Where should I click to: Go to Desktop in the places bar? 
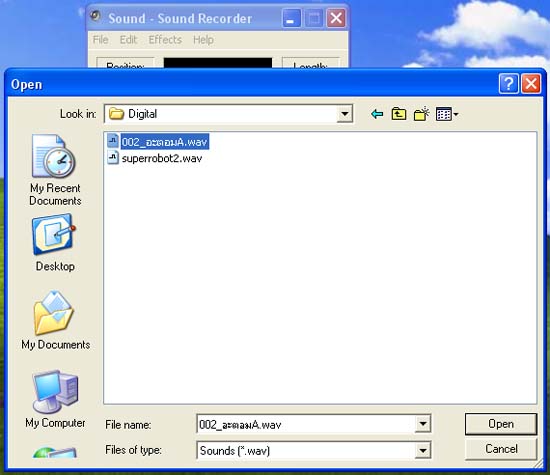[55, 243]
